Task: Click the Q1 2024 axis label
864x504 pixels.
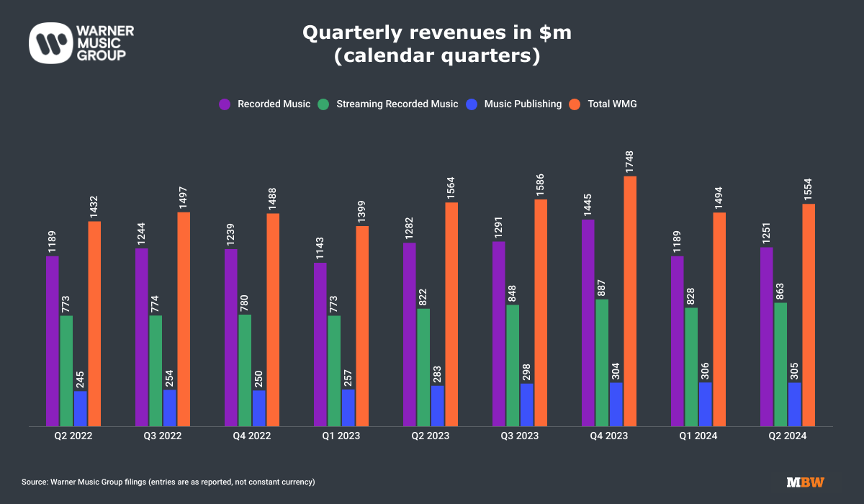Action: coord(699,436)
